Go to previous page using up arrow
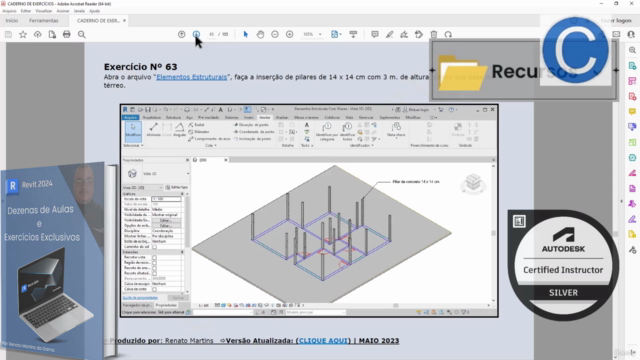Image resolution: width=640 pixels, height=360 pixels. pyautogui.click(x=182, y=35)
